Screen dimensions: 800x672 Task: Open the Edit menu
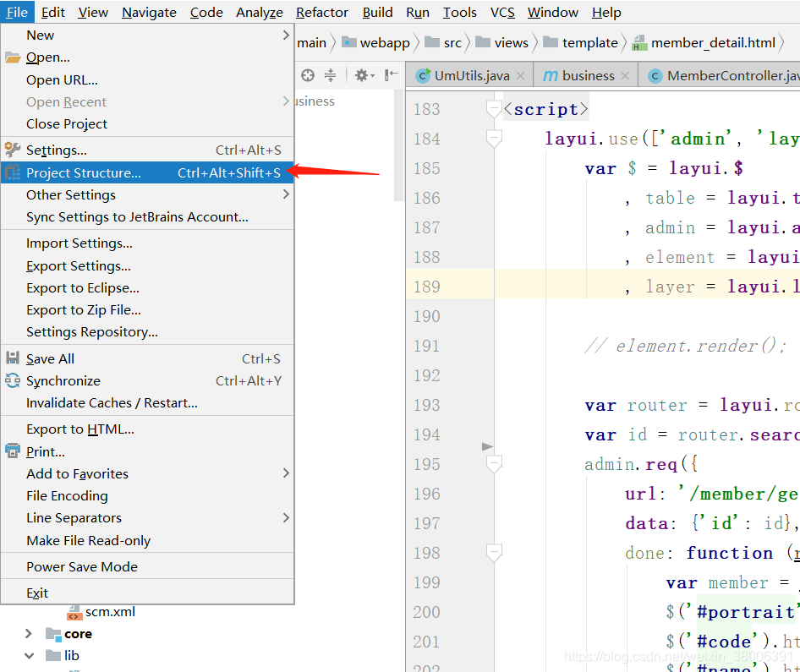(x=53, y=12)
